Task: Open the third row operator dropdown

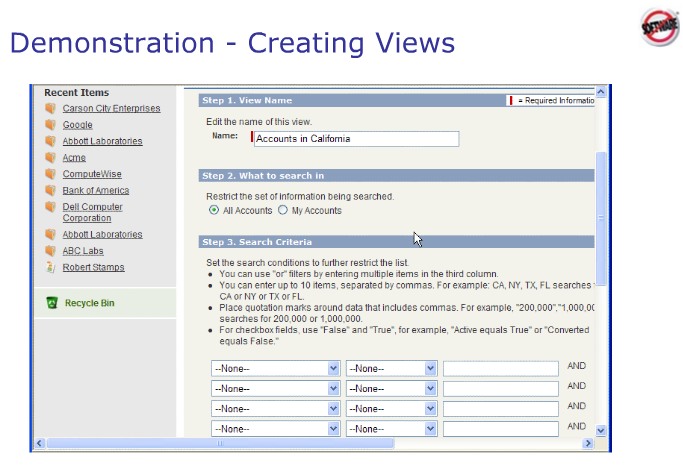Action: pyautogui.click(x=391, y=408)
